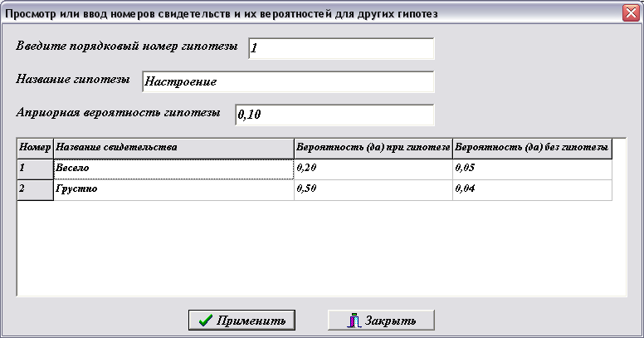Image resolution: width=644 pixels, height=338 pixels.
Task: Click row header number 2
Action: pos(36,190)
